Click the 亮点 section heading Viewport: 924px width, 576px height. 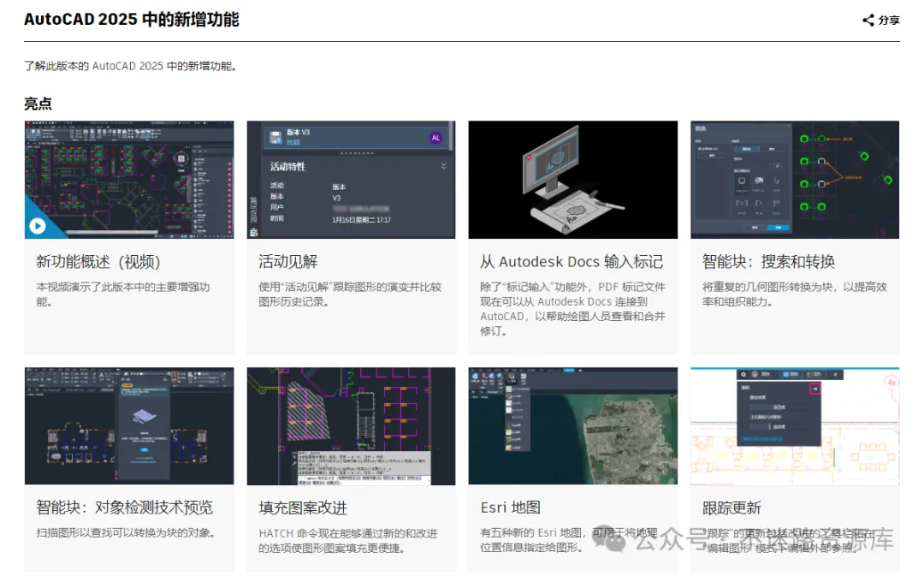[38, 104]
